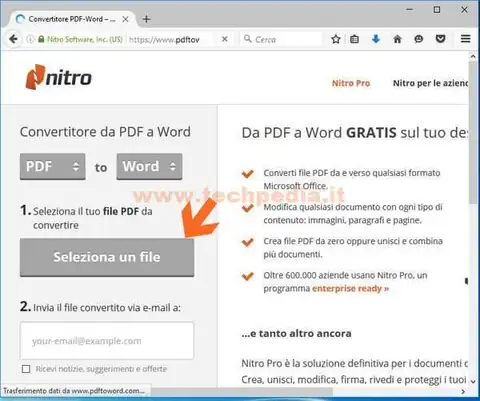Click the vertical page scrollbar thumb
The image size is (480, 401).
pyautogui.click(x=473, y=133)
